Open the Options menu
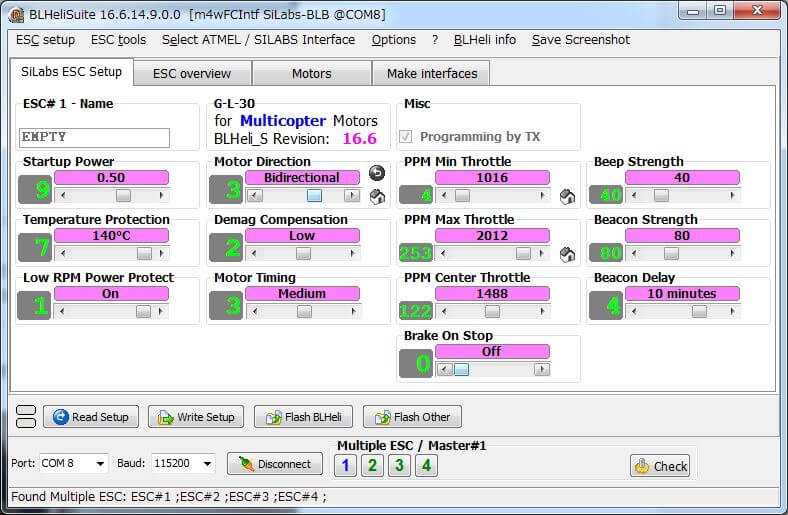The height and width of the screenshot is (515, 788). point(394,40)
